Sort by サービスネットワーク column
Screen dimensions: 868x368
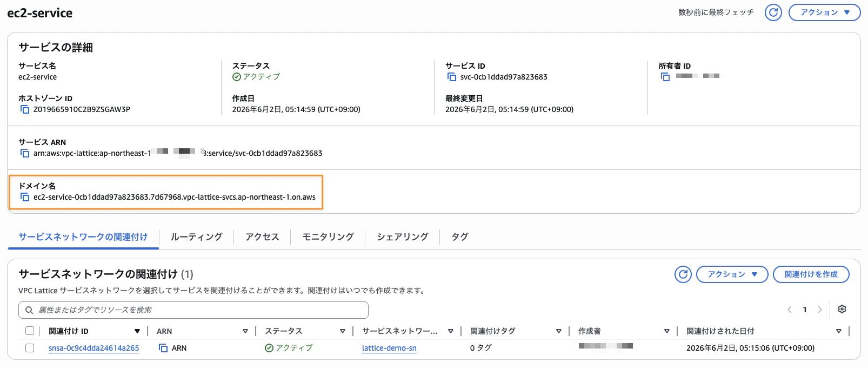coord(451,331)
